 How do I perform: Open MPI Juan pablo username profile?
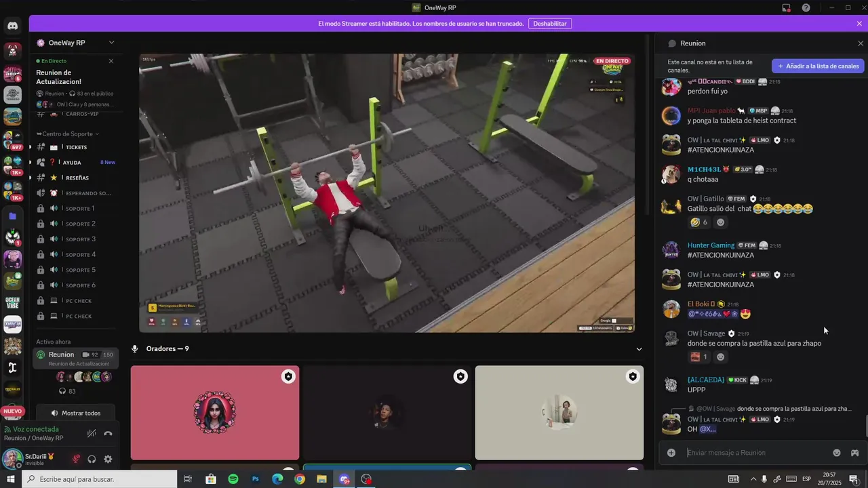point(711,110)
